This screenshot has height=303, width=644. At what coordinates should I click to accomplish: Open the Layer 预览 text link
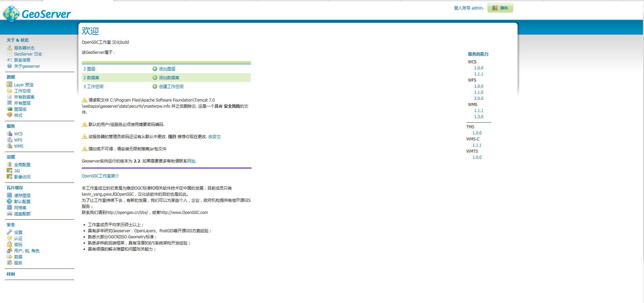point(24,85)
